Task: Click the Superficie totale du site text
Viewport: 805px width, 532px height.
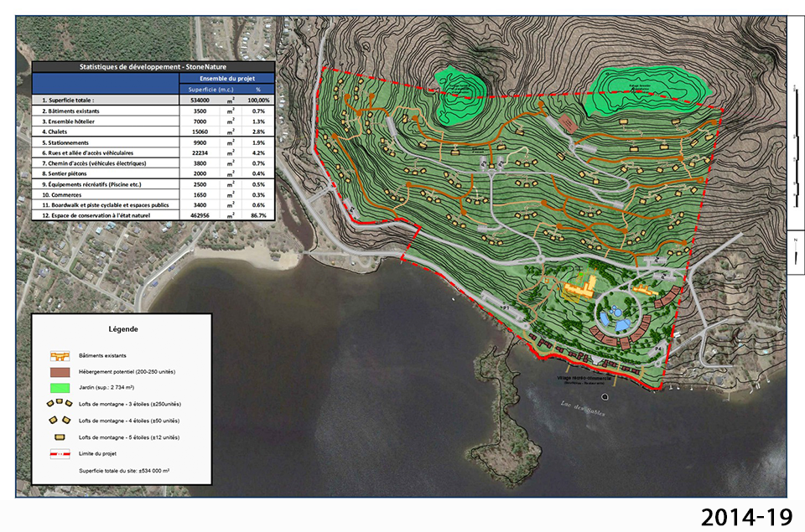Action: [126, 470]
